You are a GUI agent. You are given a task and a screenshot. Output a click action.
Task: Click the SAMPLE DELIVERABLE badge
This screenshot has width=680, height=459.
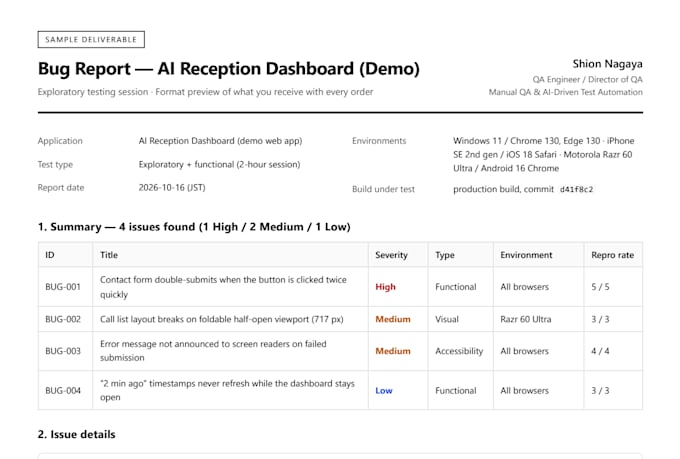click(91, 39)
